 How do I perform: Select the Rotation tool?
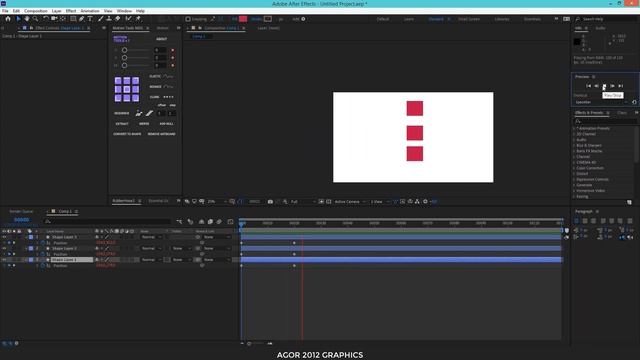[x=46, y=19]
